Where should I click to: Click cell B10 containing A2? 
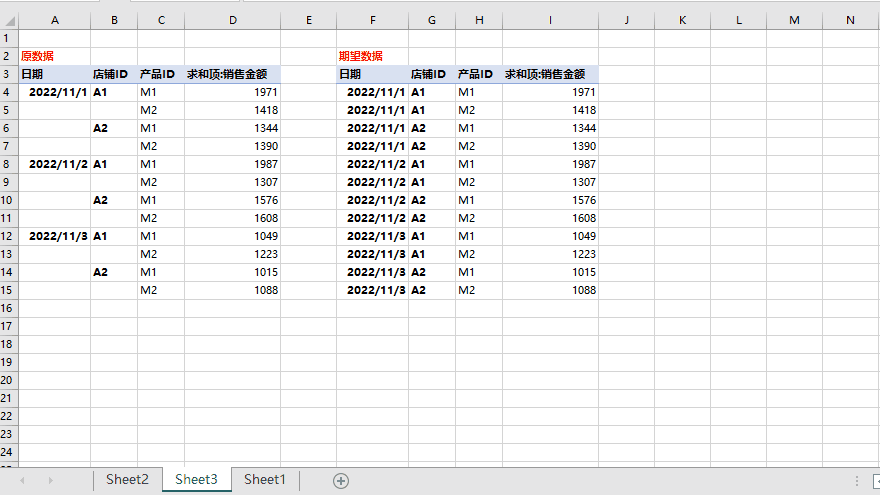tap(114, 200)
